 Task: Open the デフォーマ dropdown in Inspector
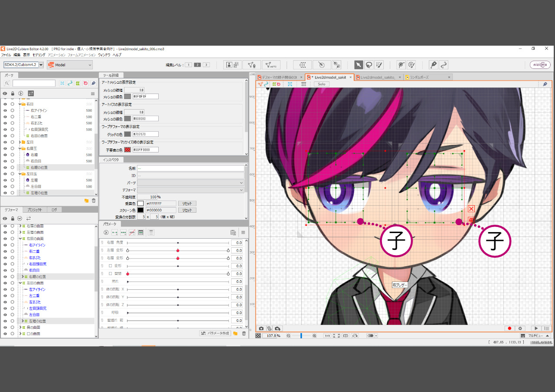(x=191, y=190)
